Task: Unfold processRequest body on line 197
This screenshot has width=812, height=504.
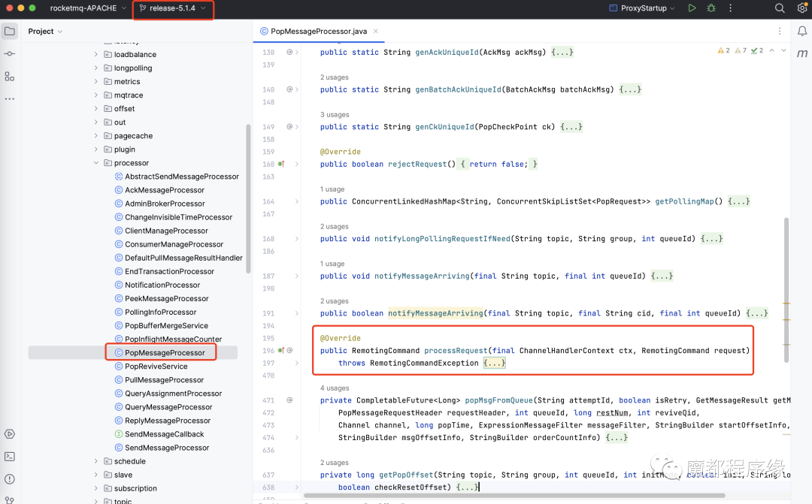Action: (x=297, y=363)
